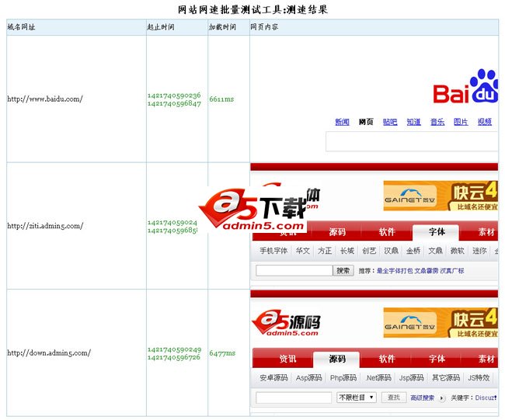Screen dimensions: 505x420
Task: Click the 6611ms load time value
Action: (x=221, y=99)
